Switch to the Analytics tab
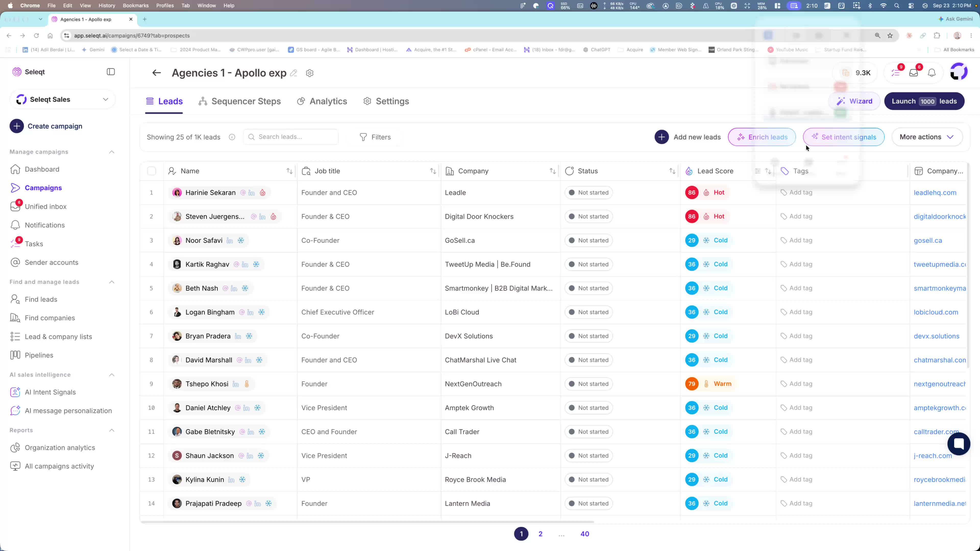This screenshot has height=551, width=980. pos(322,101)
